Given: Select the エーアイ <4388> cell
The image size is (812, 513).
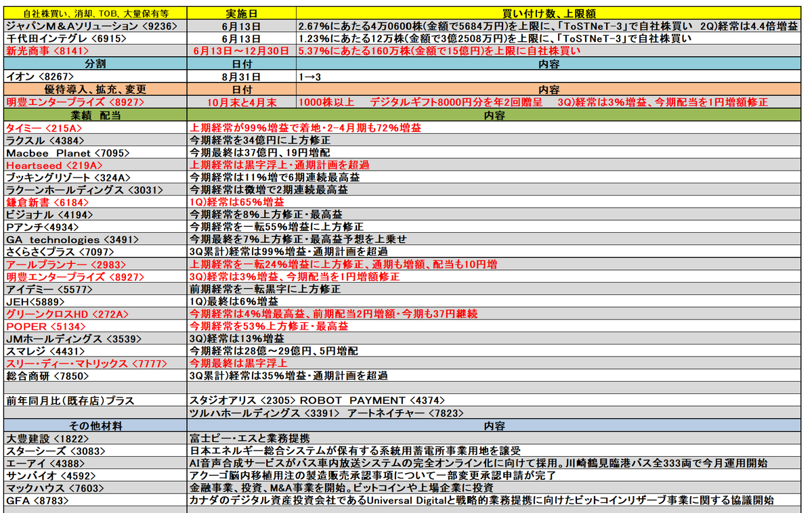Looking at the screenshot, I should pos(95,464).
